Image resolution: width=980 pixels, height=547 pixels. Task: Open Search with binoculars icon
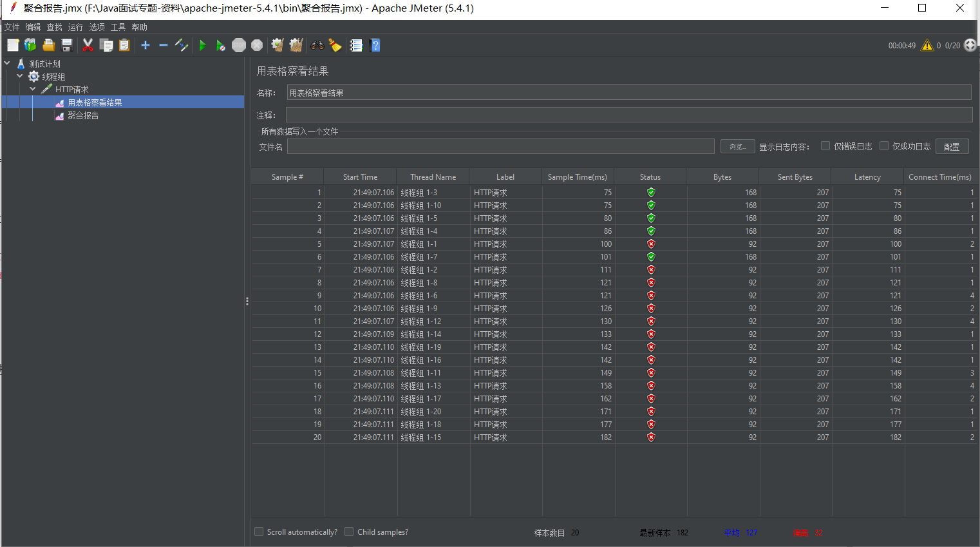coord(317,45)
